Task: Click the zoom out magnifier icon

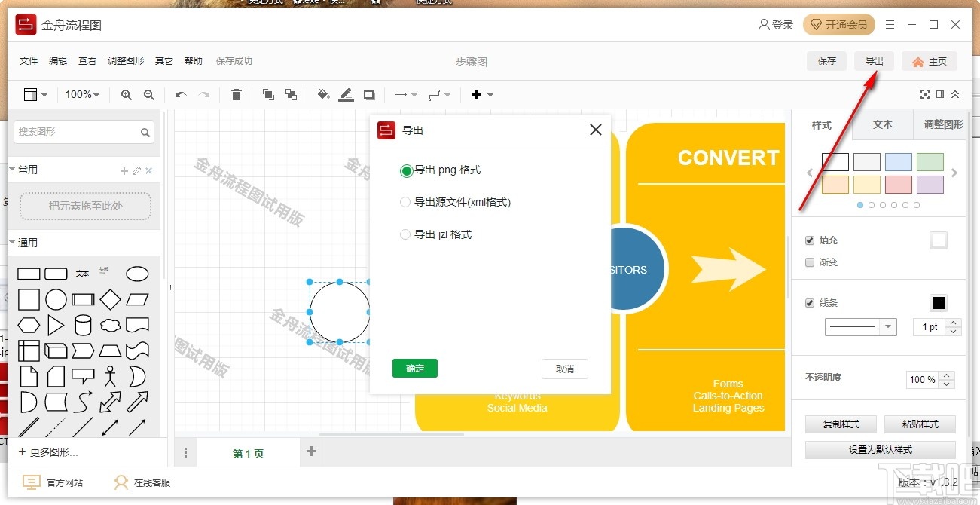Action: point(149,95)
